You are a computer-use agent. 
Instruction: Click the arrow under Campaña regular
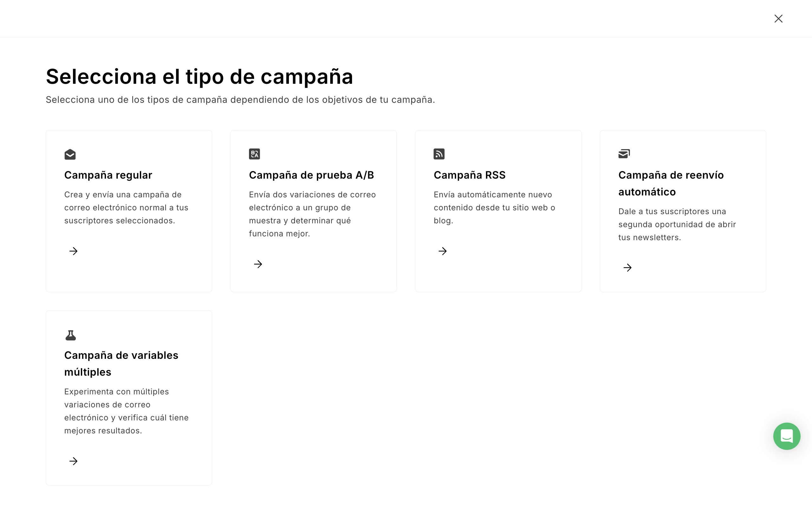point(73,251)
